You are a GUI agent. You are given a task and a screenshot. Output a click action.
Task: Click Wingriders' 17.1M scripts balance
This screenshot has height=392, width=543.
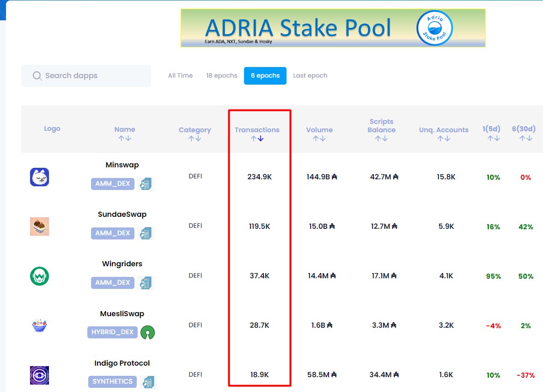(x=384, y=276)
